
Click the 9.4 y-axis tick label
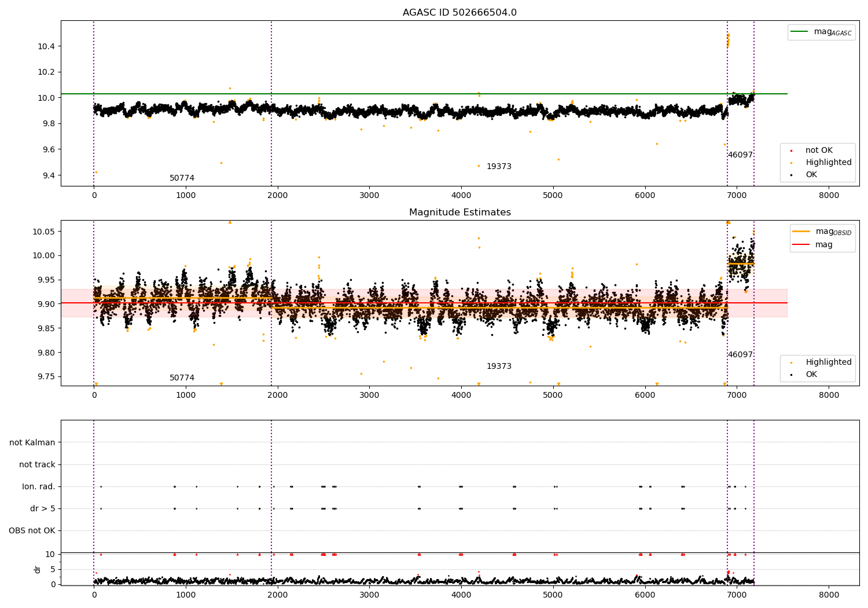click(x=48, y=176)
